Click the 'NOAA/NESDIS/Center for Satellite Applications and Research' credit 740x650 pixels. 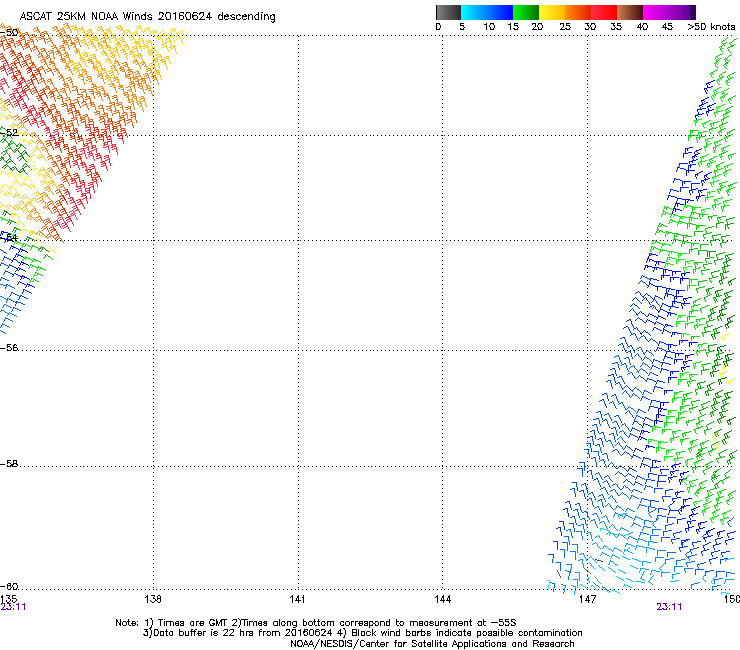(432, 644)
